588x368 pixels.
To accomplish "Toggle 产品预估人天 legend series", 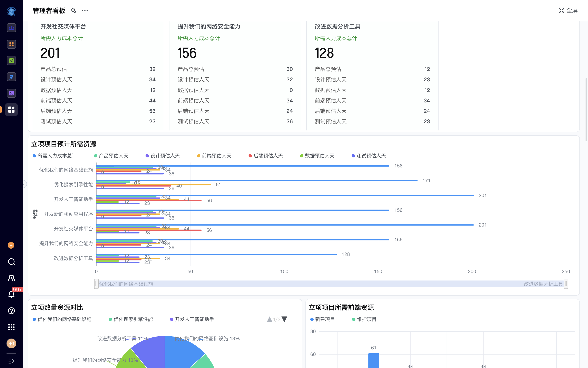I will tap(111, 156).
